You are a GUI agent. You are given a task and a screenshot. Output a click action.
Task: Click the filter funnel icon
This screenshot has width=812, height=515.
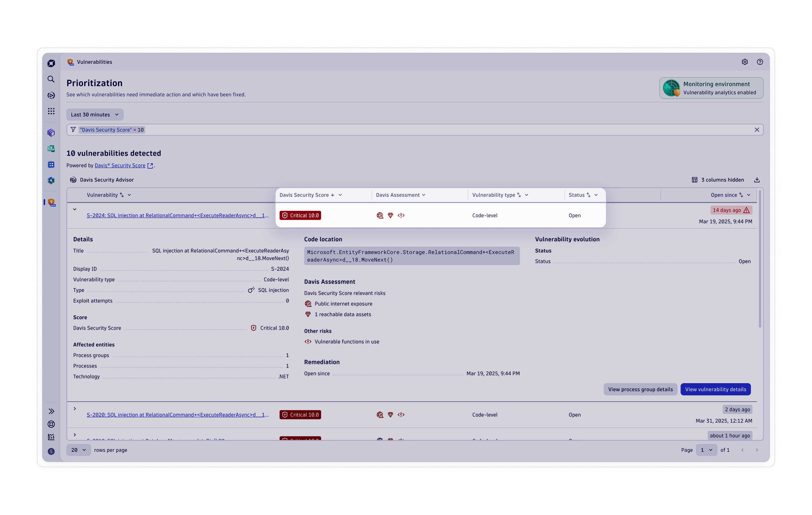[x=73, y=130]
